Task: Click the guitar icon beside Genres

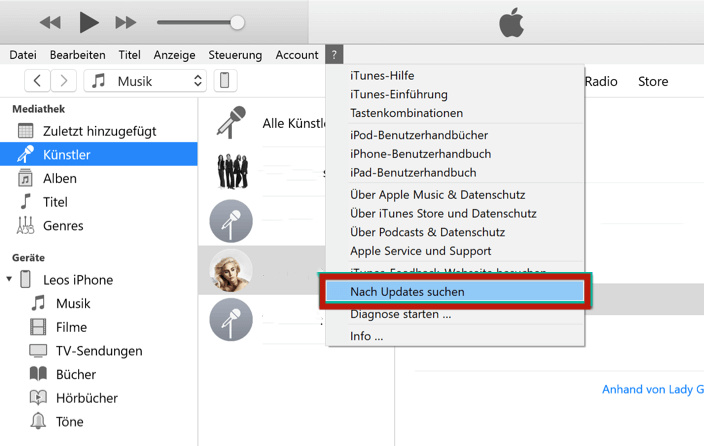Action: coord(25,225)
